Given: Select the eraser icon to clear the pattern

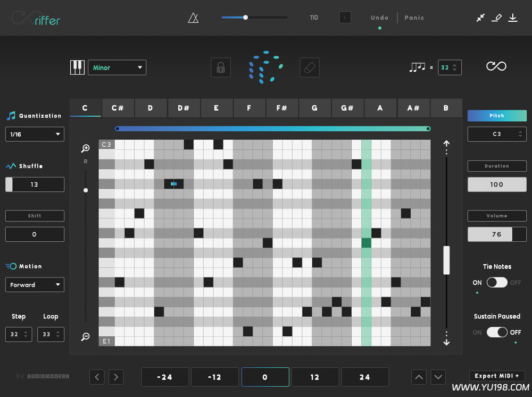Looking at the screenshot, I should (309, 67).
